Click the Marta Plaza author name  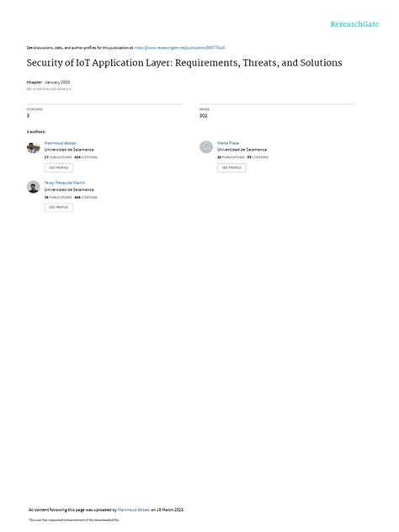(x=228, y=143)
